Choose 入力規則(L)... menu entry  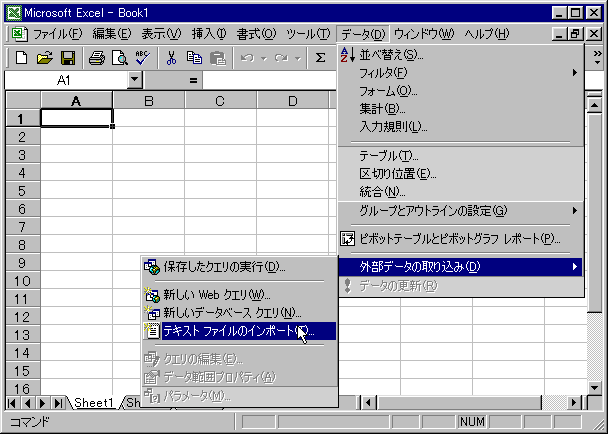click(461, 127)
